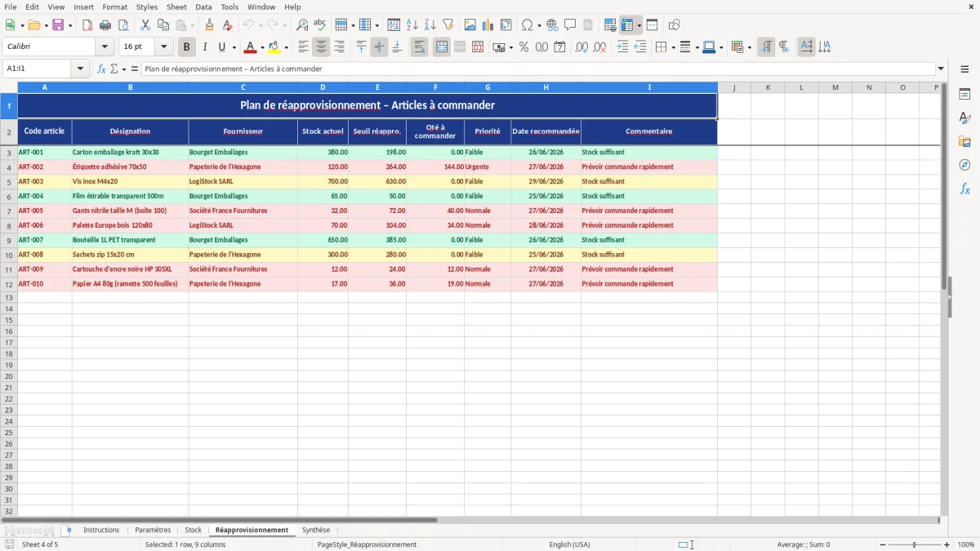Insert an image via the toolbar icon

point(470,25)
